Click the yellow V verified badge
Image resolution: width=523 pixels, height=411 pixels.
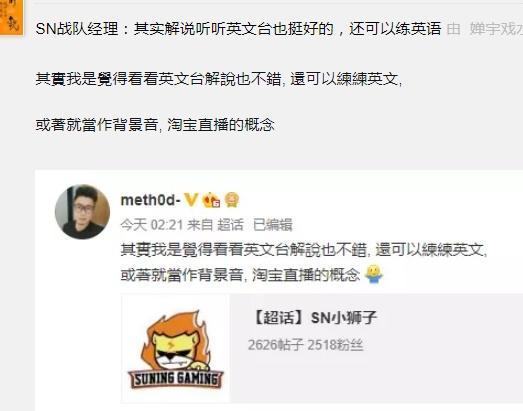click(x=191, y=200)
